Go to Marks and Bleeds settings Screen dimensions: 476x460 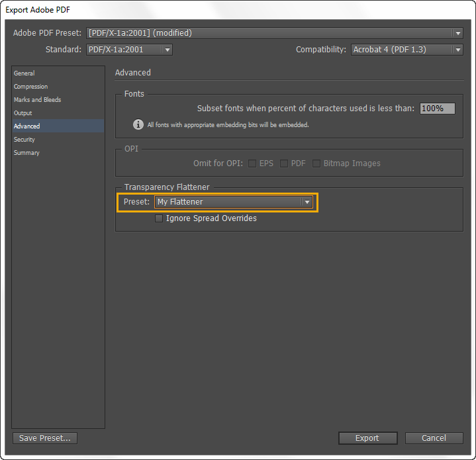coord(37,100)
